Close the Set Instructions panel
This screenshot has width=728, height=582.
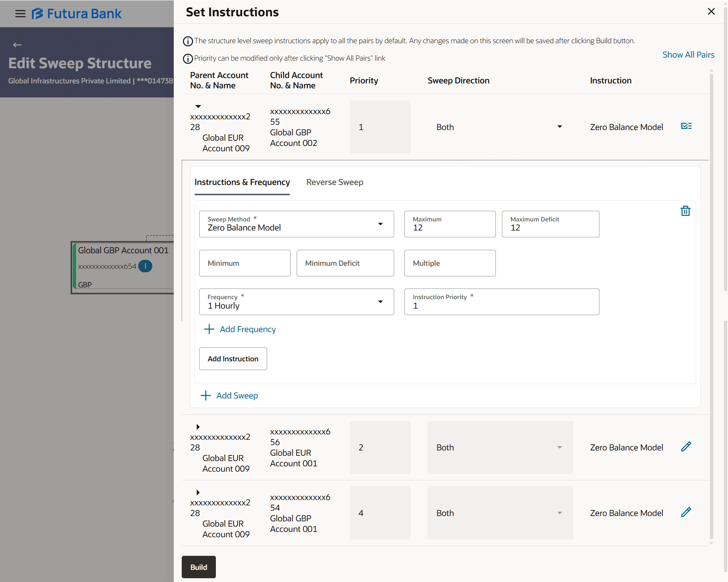coord(711,12)
